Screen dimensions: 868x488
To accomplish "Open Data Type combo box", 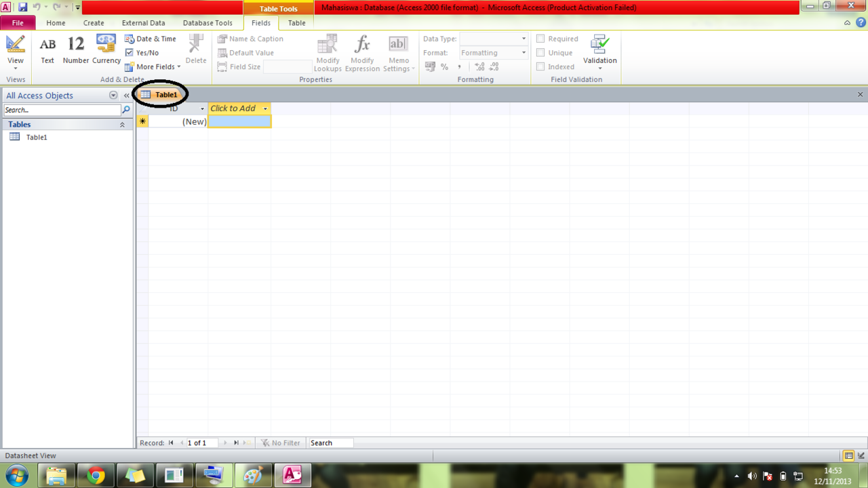I will (494, 39).
